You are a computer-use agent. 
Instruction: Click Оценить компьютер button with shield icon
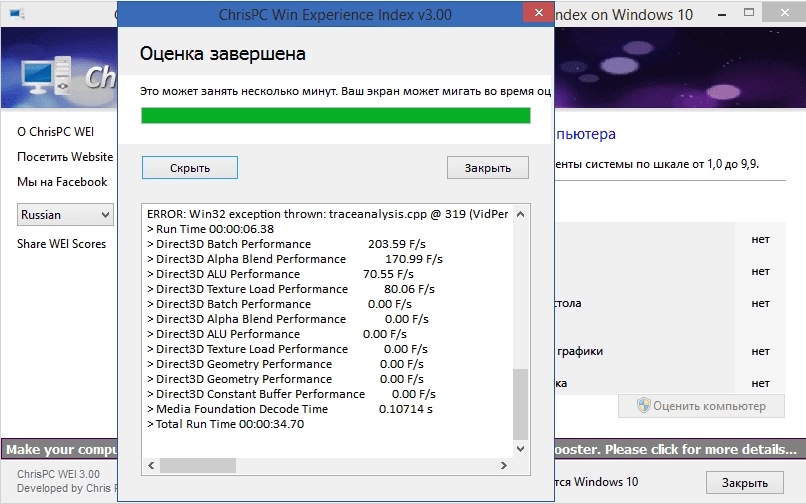[x=701, y=406]
